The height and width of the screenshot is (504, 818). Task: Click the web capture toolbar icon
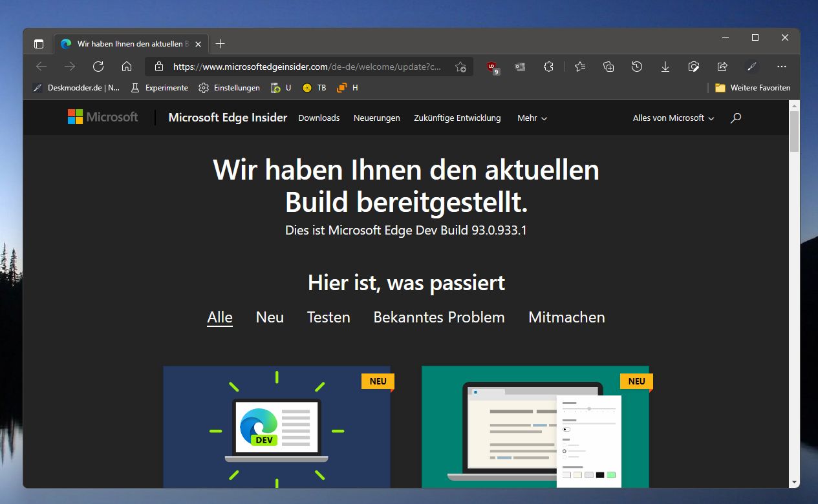point(694,67)
